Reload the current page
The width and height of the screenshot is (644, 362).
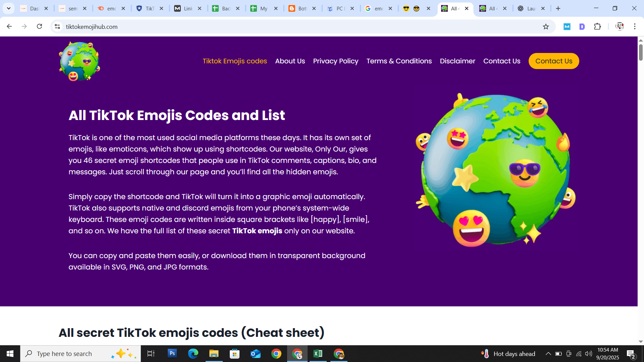coord(39,26)
